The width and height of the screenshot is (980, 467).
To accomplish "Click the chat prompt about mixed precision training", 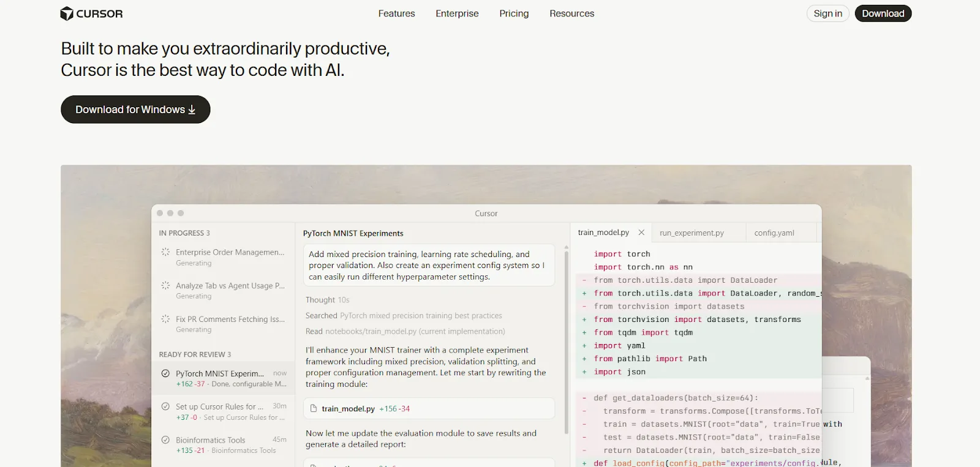I will pos(429,265).
